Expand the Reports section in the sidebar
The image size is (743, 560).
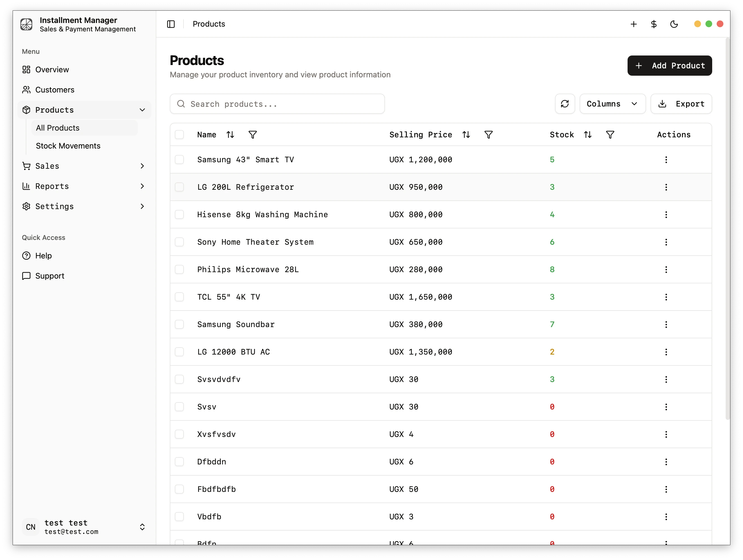pos(52,186)
